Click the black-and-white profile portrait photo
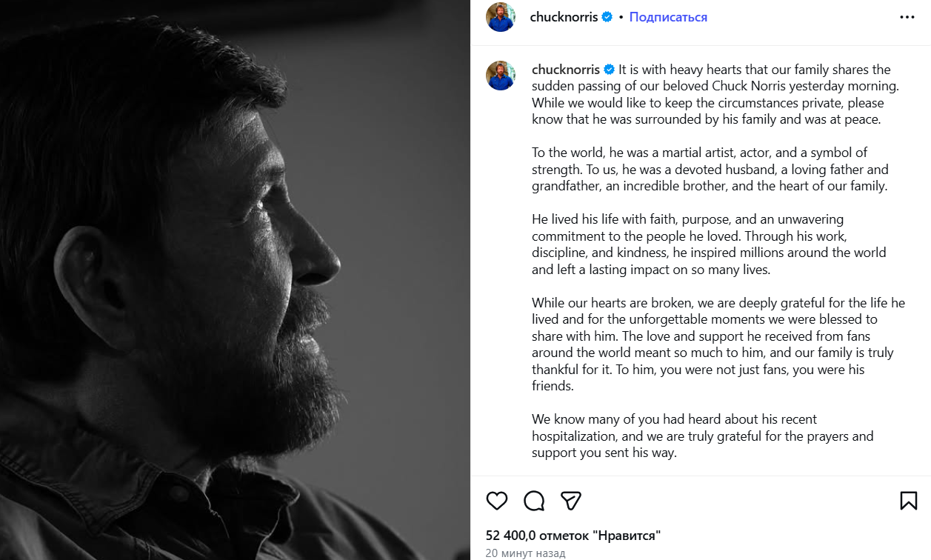Screen dimensions: 931x560 click(x=235, y=280)
